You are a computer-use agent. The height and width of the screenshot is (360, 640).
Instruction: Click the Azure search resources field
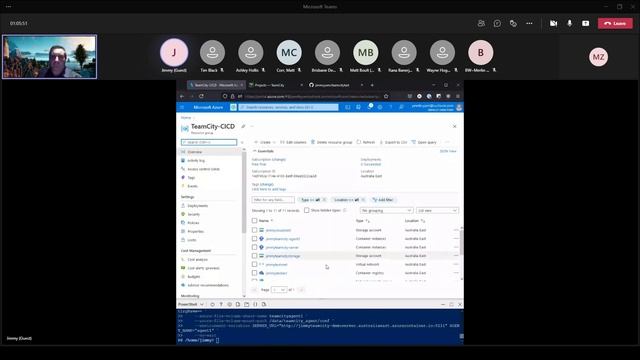tap(288, 107)
